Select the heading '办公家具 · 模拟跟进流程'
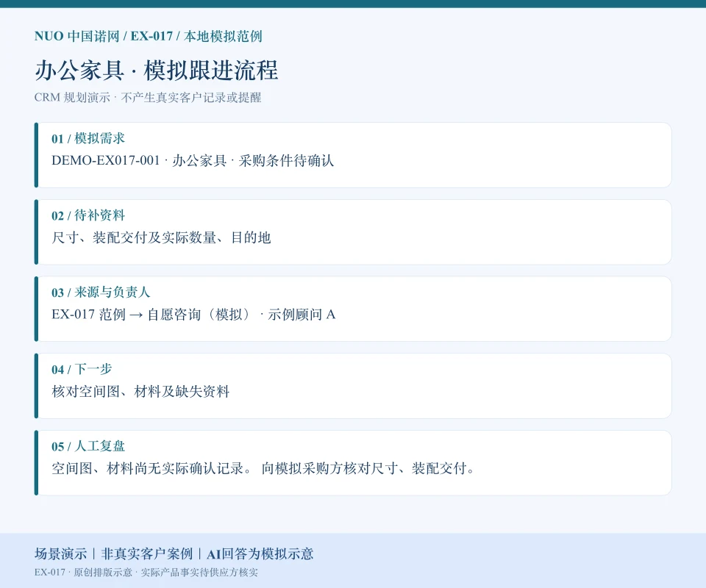 coord(156,70)
